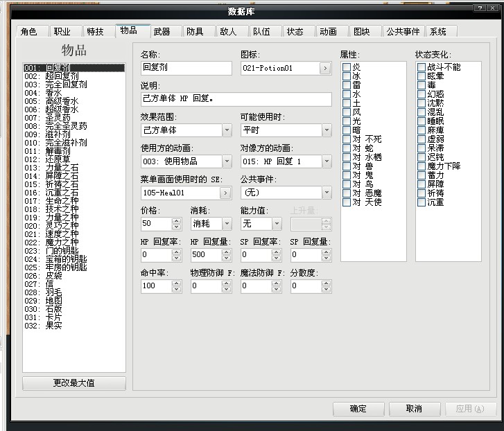Select item 011: 解毒剂 in list

pos(73,151)
